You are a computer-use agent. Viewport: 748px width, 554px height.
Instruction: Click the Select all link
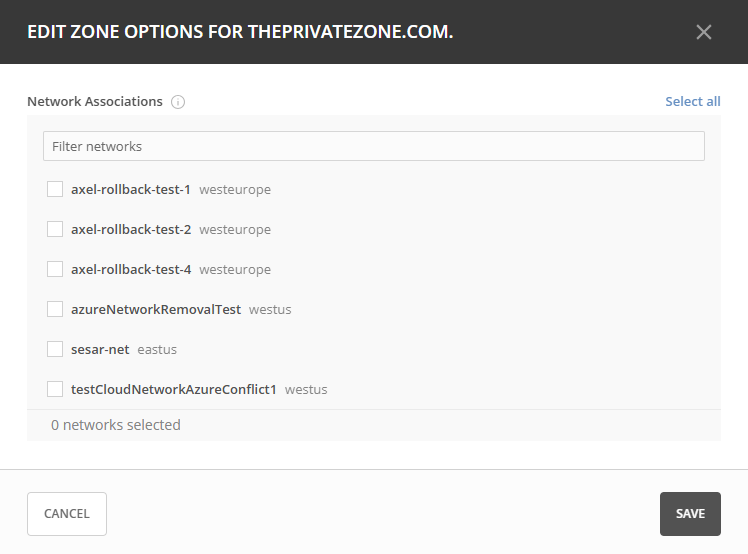click(692, 101)
